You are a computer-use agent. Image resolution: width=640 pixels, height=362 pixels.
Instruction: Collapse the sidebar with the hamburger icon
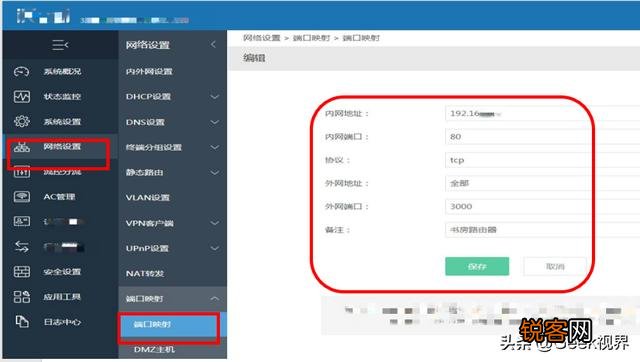(x=60, y=44)
